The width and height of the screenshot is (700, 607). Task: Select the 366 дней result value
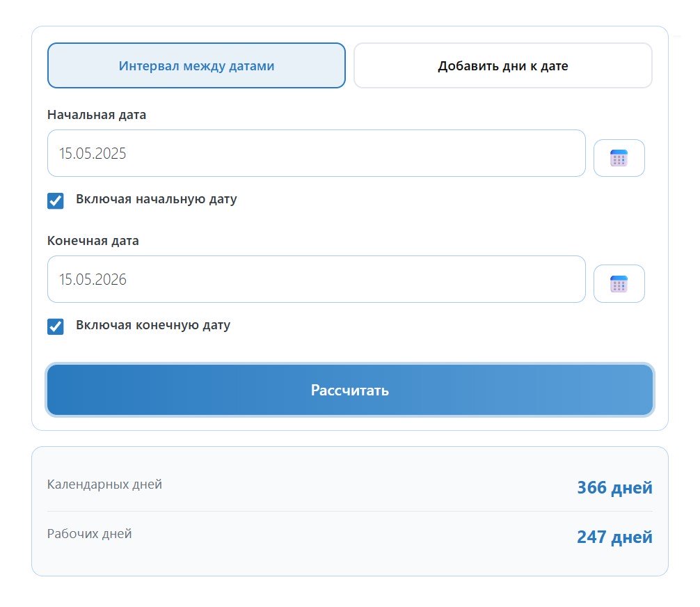point(614,487)
